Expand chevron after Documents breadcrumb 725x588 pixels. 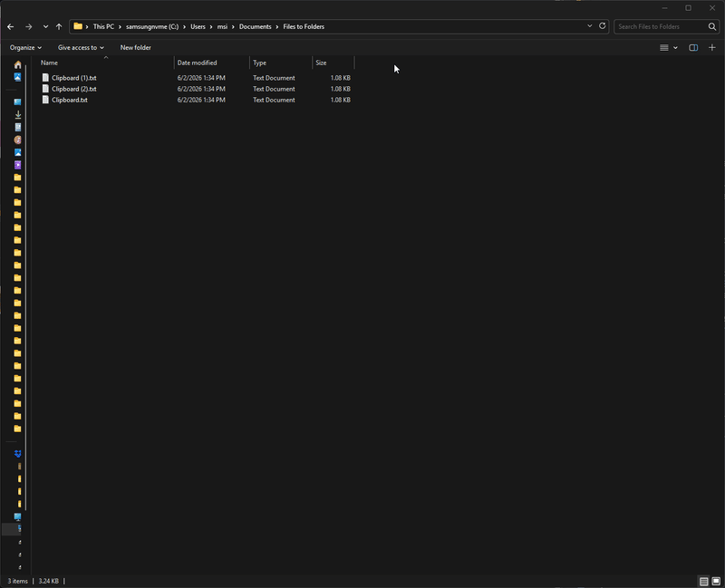point(277,27)
